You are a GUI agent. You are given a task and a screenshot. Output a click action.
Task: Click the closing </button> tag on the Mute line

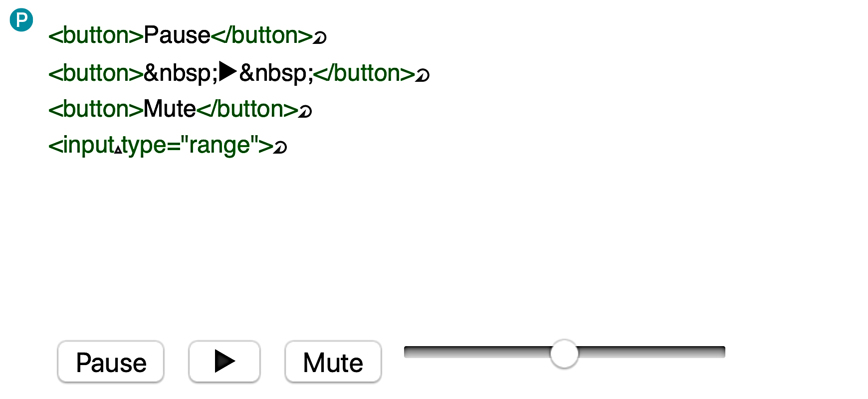pos(247,109)
